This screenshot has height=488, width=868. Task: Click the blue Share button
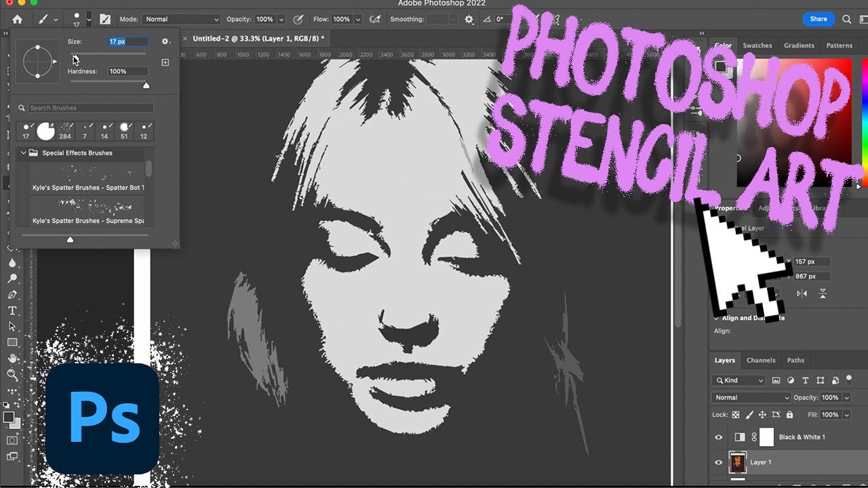tap(818, 19)
